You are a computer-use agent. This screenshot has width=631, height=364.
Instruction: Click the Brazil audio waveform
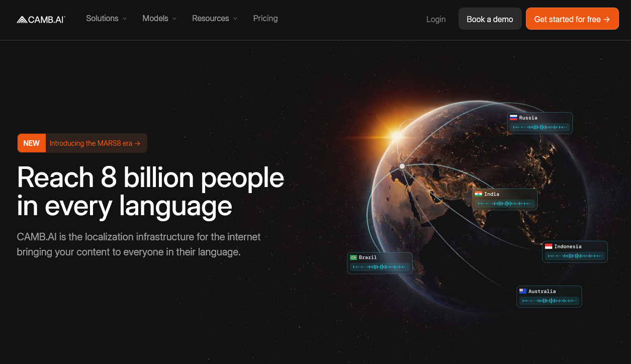tap(380, 267)
